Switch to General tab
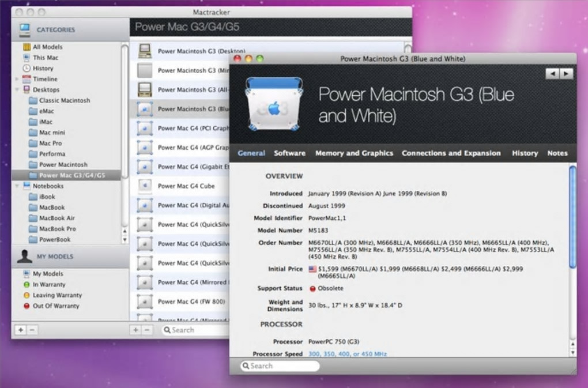Viewport: 588px width, 388px height. (251, 153)
